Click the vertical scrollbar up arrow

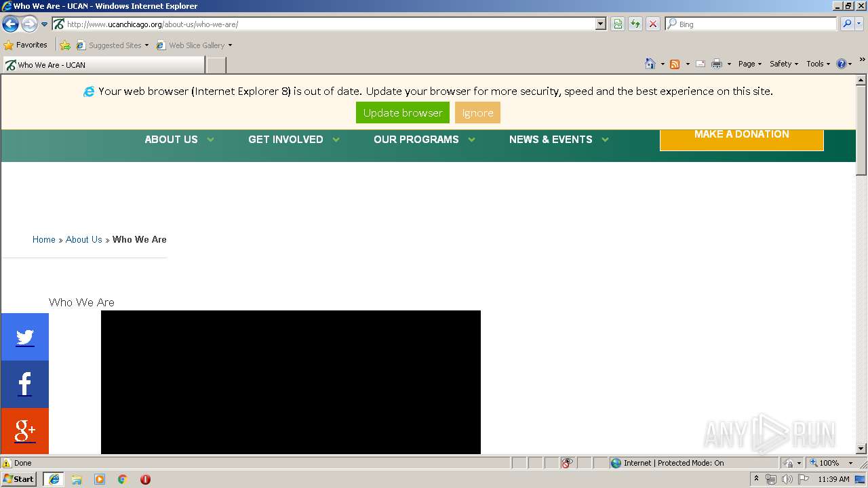861,81
